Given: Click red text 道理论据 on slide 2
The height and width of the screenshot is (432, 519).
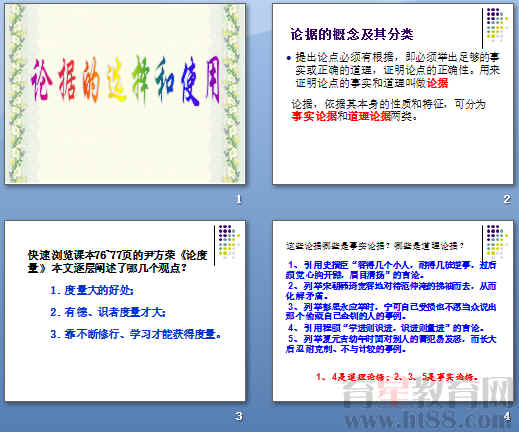Looking at the screenshot, I should click(x=370, y=116).
